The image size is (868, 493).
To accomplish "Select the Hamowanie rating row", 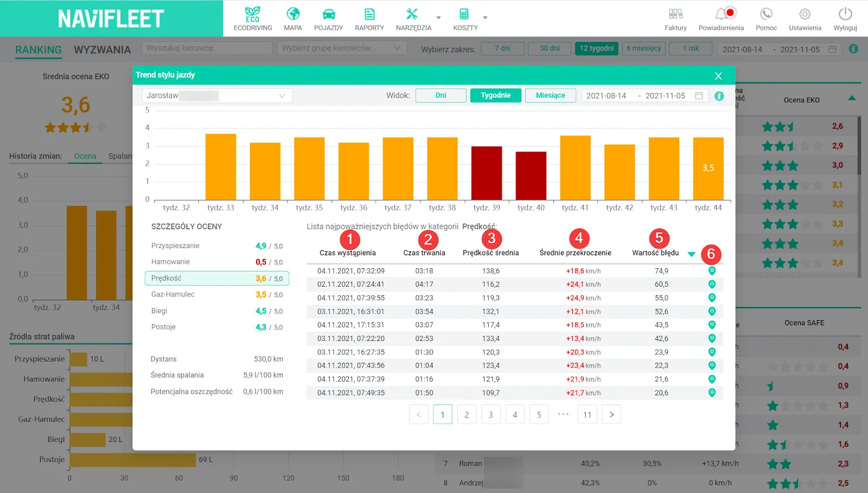I will [217, 262].
